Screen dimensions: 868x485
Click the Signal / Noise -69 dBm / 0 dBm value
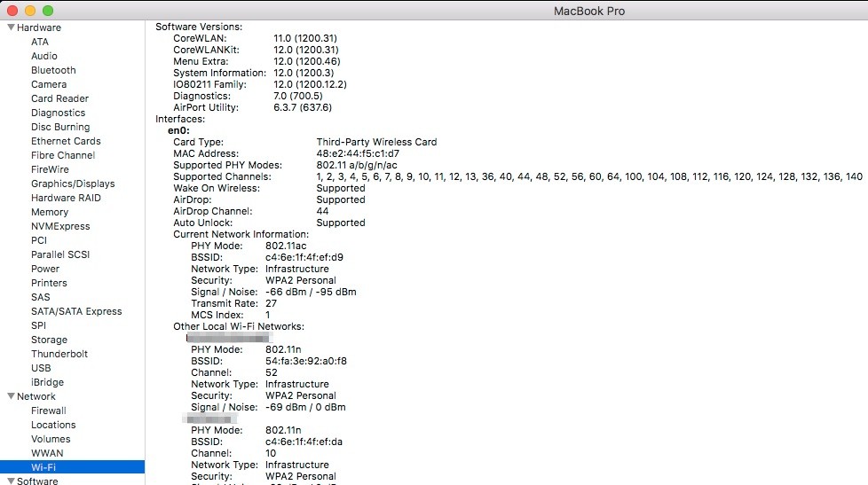(x=305, y=407)
